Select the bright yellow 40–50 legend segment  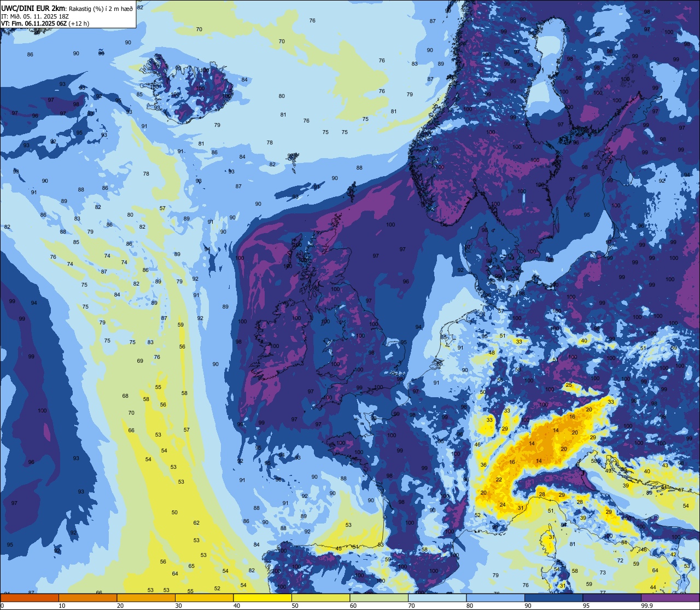(x=262, y=597)
